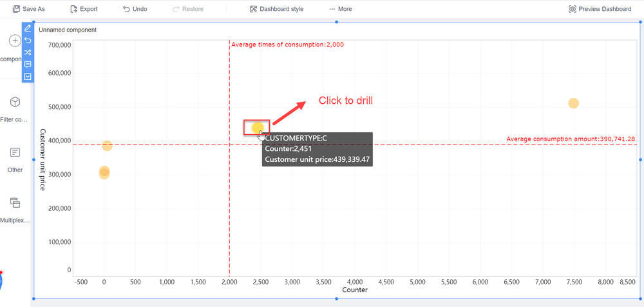
Task: Click the undo arrow icon in component toolbar
Action: 28,40
